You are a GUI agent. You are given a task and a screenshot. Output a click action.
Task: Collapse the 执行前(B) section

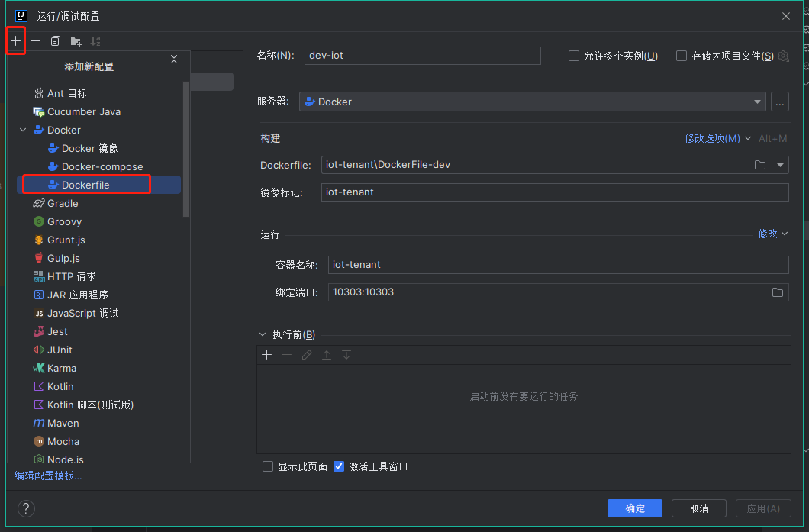pos(263,334)
